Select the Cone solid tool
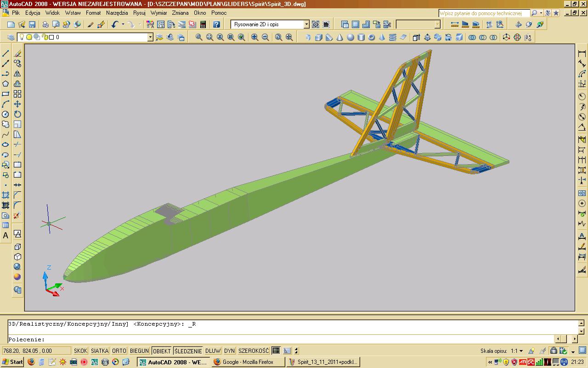Screen dimensions: 588x368 (340, 37)
